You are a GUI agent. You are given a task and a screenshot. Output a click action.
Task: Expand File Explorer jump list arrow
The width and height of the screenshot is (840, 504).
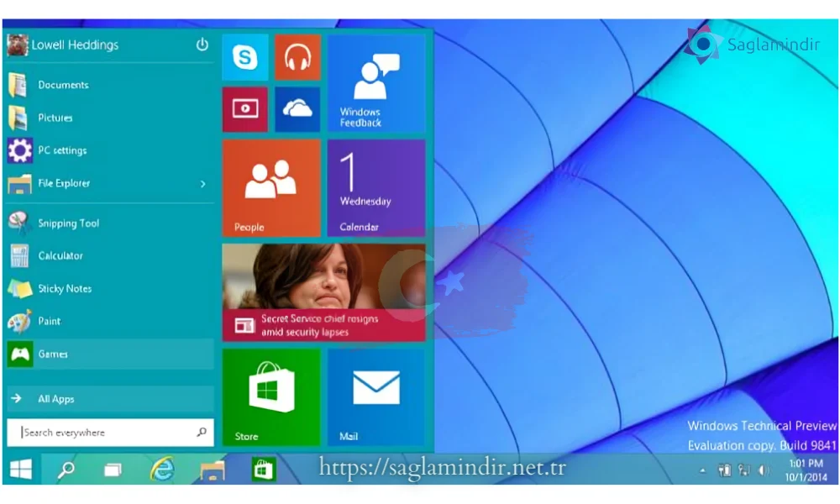pos(203,184)
